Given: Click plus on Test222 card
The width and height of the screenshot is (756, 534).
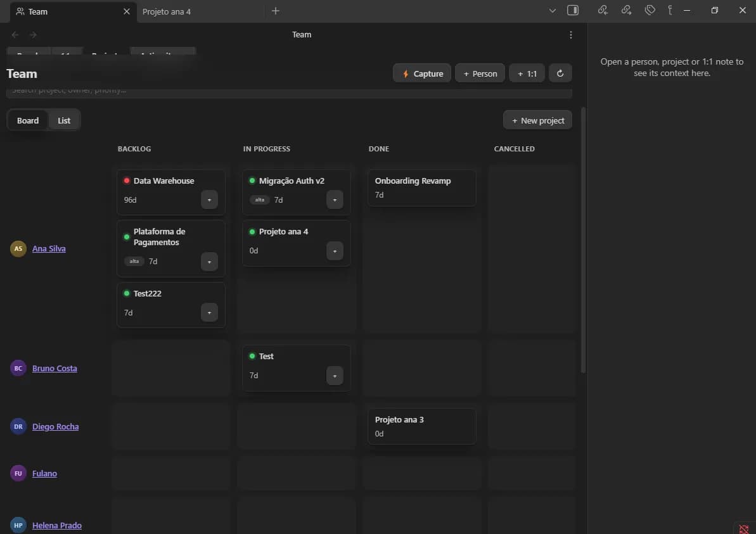Looking at the screenshot, I should pos(209,312).
